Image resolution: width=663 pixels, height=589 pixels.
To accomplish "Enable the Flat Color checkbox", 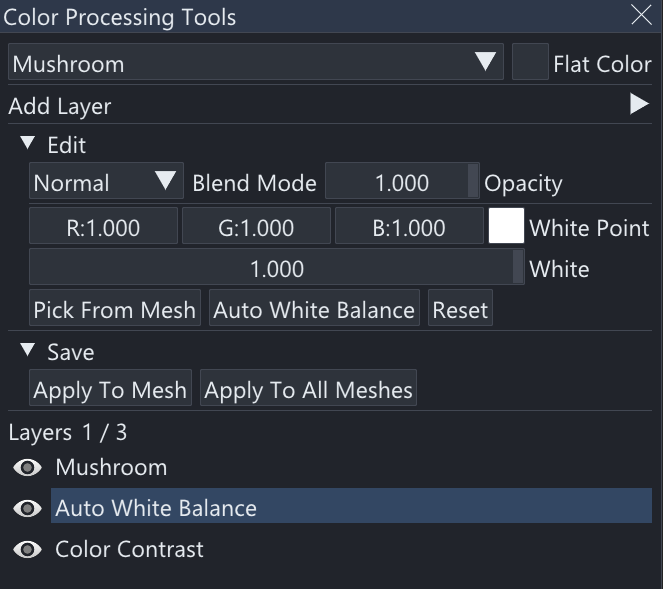I will coord(529,63).
